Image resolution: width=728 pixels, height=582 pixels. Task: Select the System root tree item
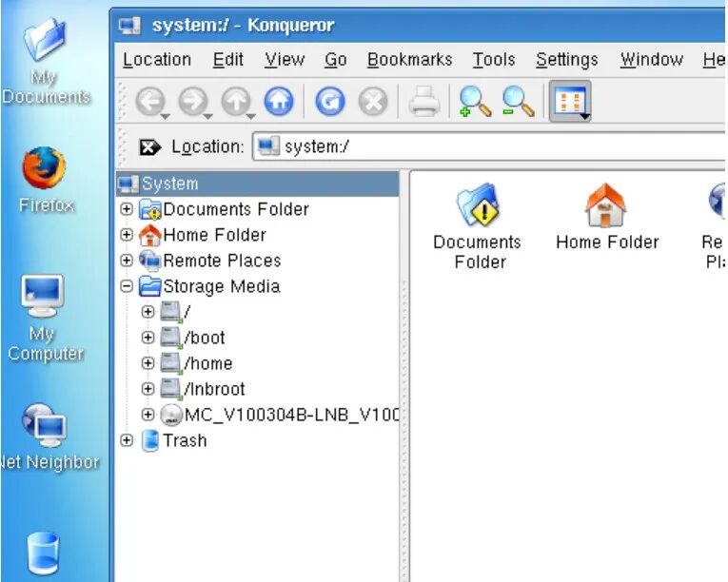click(x=258, y=184)
